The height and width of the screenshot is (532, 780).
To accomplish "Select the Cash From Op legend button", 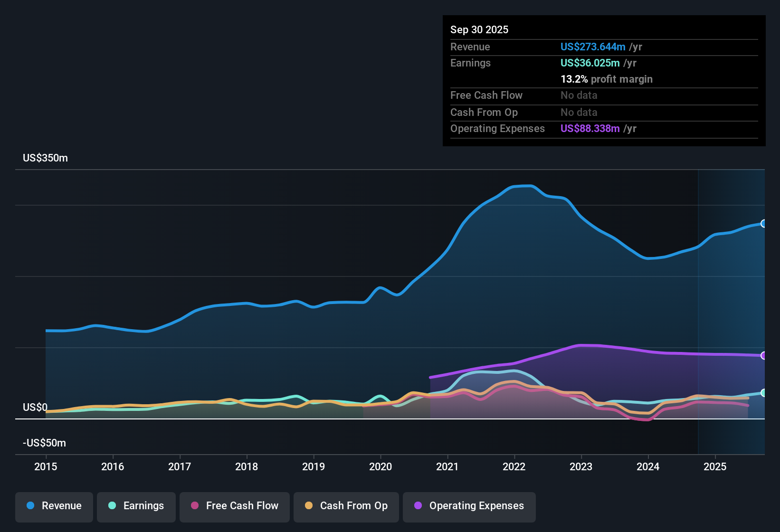I will (346, 506).
